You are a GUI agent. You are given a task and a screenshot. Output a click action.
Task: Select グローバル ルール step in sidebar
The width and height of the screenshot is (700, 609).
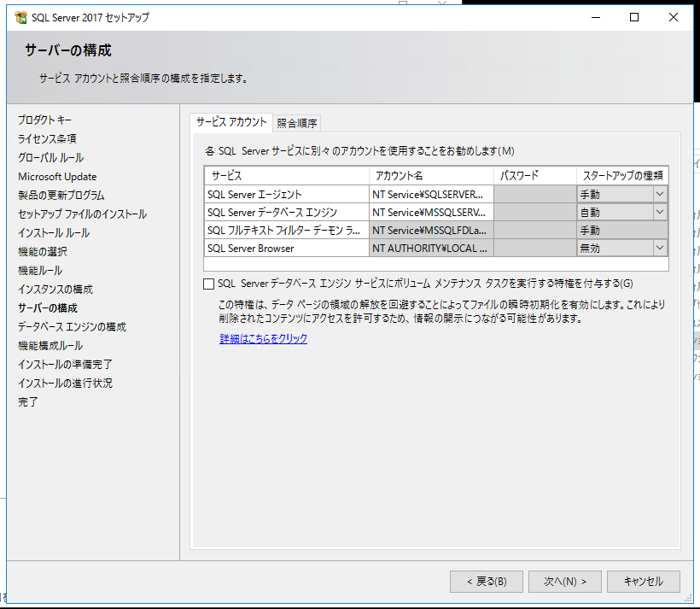(50, 157)
